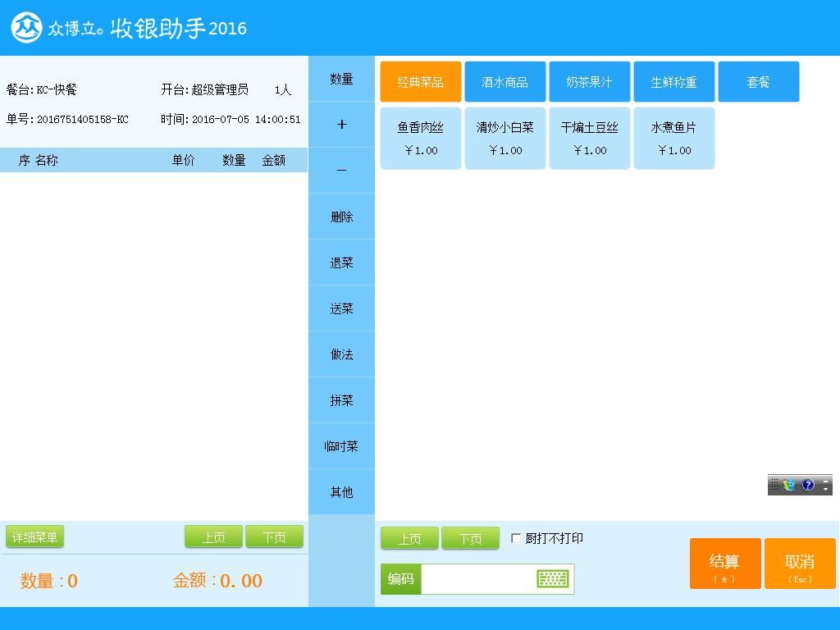Add the 清炒小白菜 dish to the order
The image size is (840, 630).
[505, 138]
